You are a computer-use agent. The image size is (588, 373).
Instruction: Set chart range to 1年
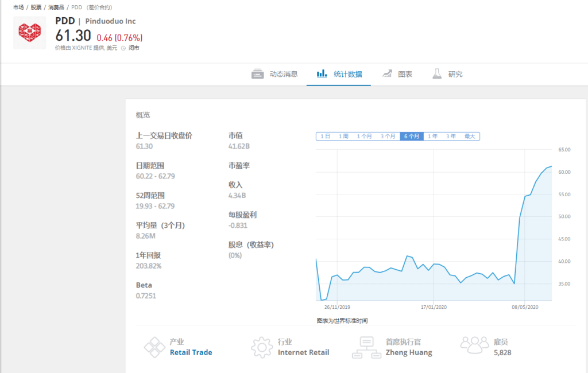tap(433, 136)
